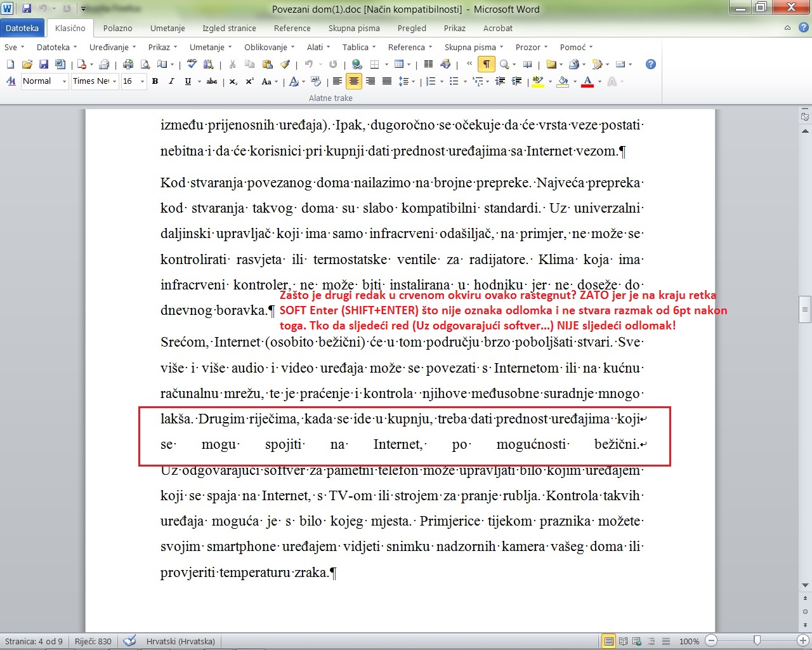Click the word count 'Riječi: 830'
The image size is (812, 650).
coord(93,641)
